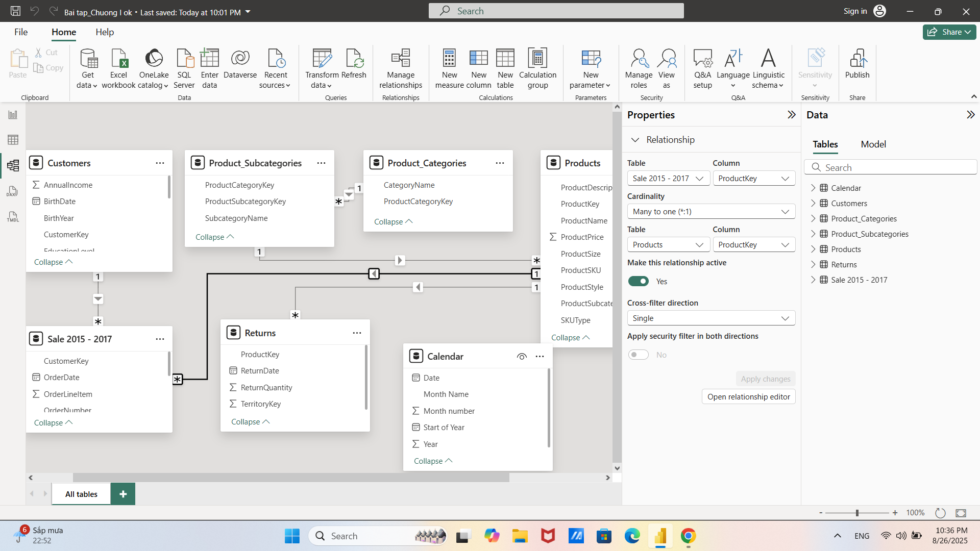980x551 pixels.
Task: Expand the Sale 2015 - 2017 table in the Data pane
Action: click(x=813, y=280)
